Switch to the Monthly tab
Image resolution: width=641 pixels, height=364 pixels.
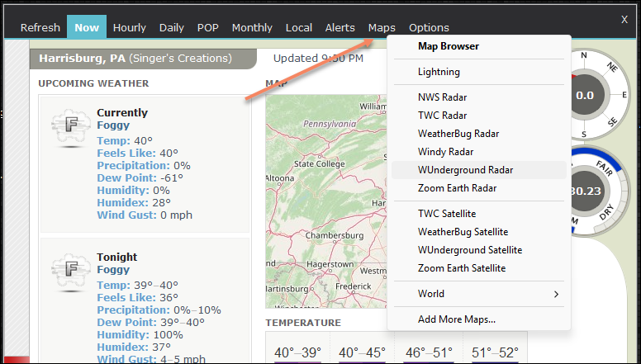tap(252, 27)
